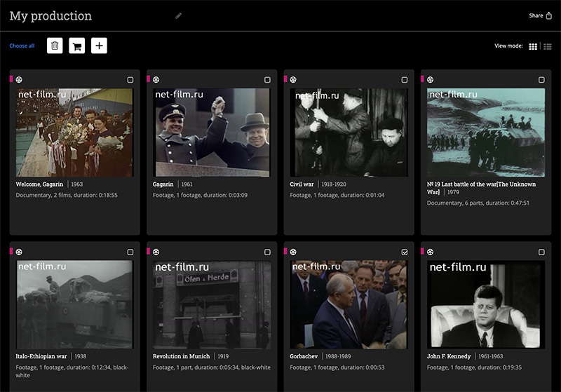The image size is (561, 392).
Task: Click 'Footage, 1 footage, duration: 0:00:53' text
Action: point(337,367)
